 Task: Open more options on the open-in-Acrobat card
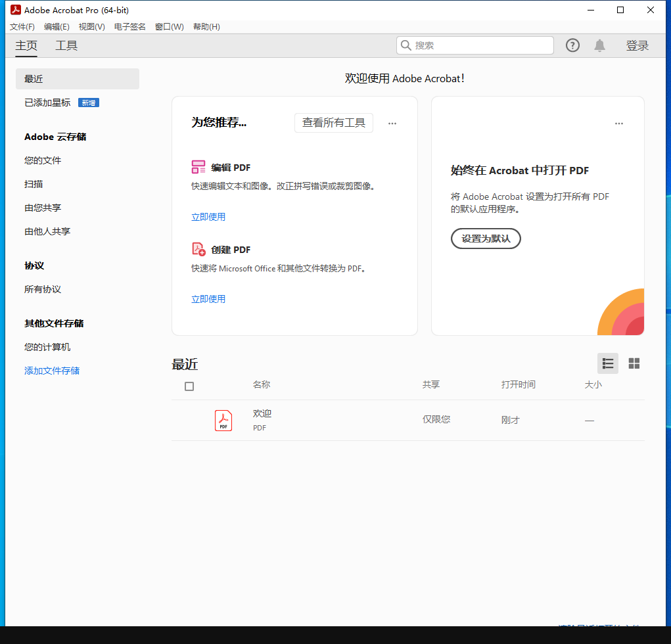[618, 123]
